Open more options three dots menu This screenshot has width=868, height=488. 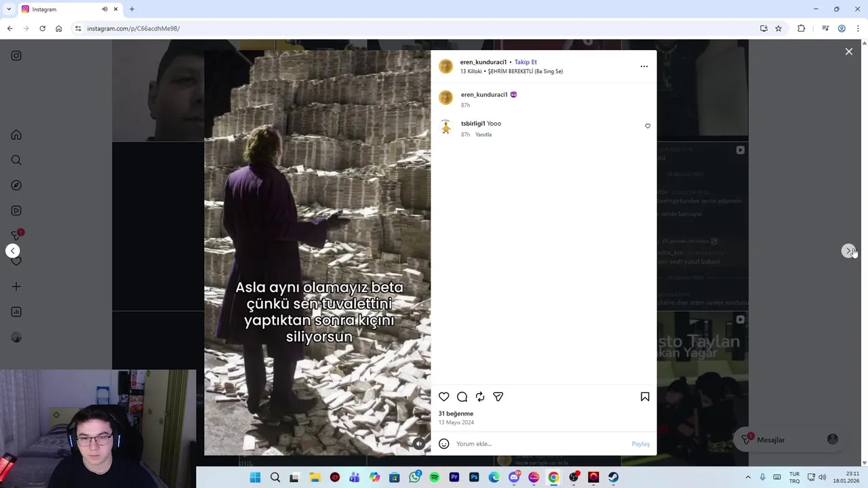point(644,66)
